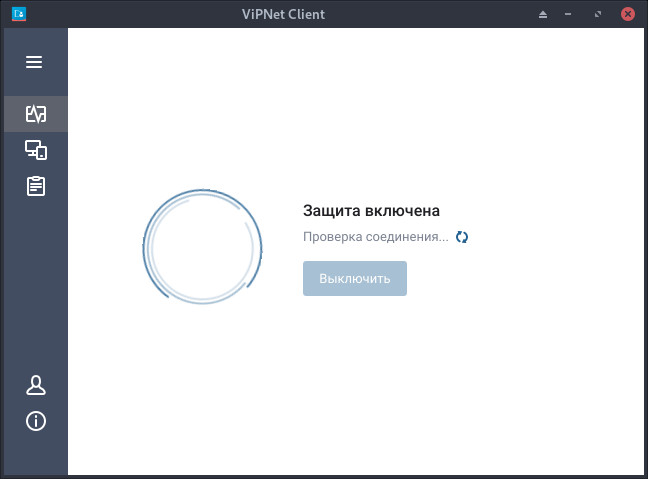Select the protection status sidebar icon
Image resolution: width=648 pixels, height=479 pixels.
[x=36, y=114]
